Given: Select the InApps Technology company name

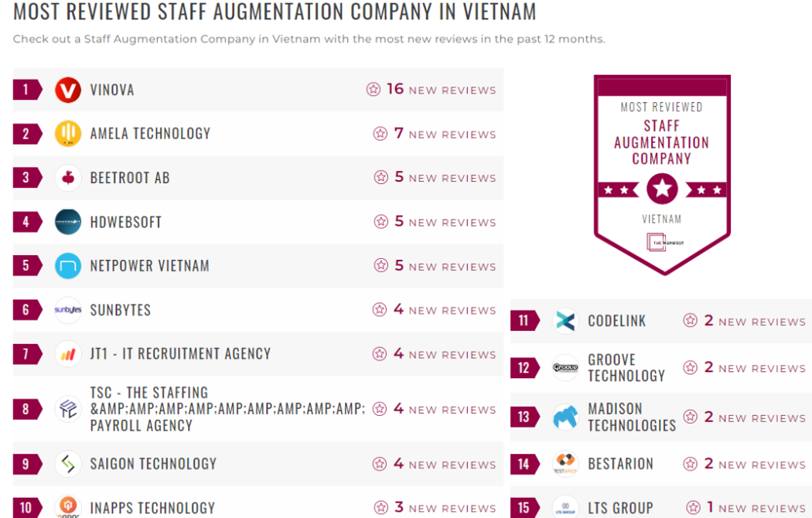Looking at the screenshot, I should [x=152, y=508].
